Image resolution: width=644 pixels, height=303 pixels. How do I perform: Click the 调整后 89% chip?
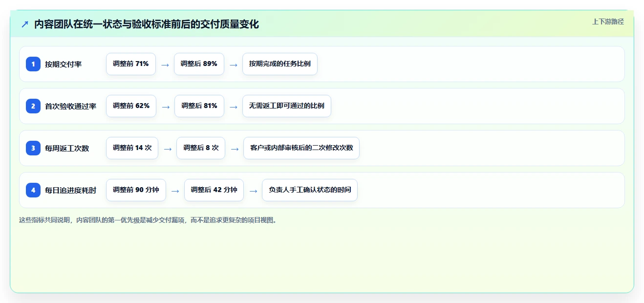click(199, 64)
